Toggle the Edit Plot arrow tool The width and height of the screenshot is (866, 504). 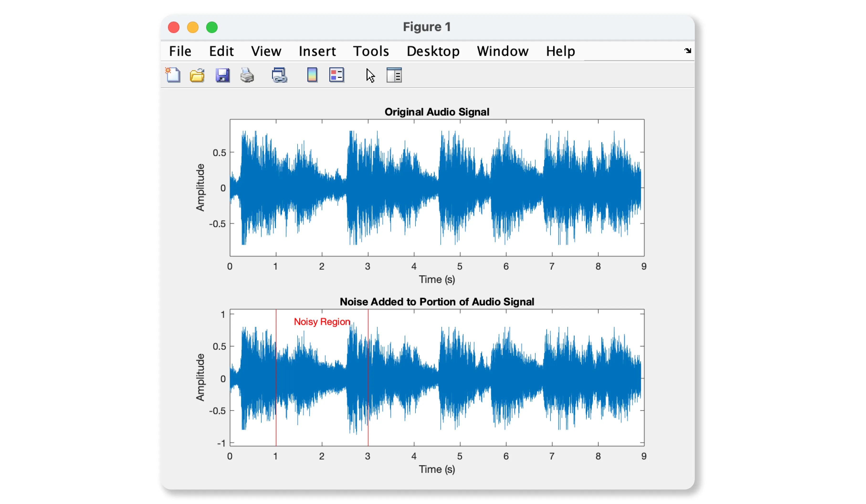pos(370,75)
